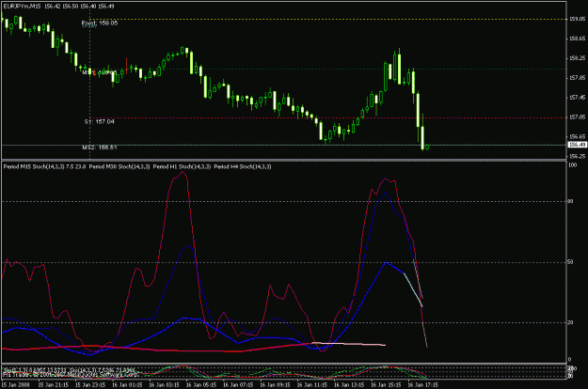Select the MS2: 156.51 level label
Viewport: 588px width, 389px height.
pyautogui.click(x=100, y=148)
